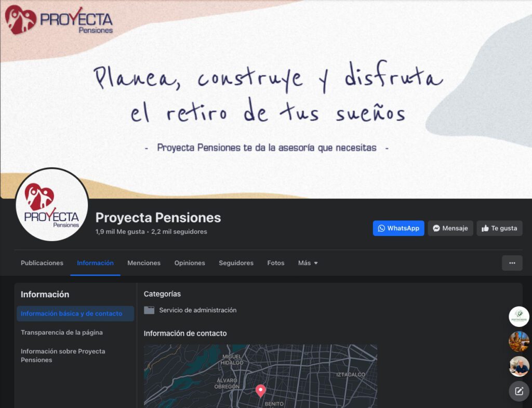Open the three-dots page options menu

(x=512, y=263)
